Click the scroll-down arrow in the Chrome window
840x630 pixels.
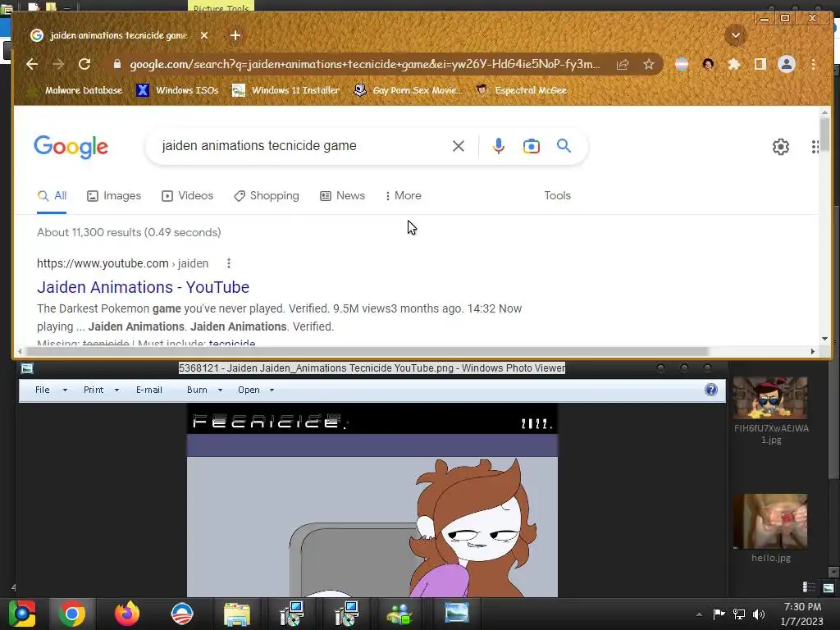tap(824, 339)
